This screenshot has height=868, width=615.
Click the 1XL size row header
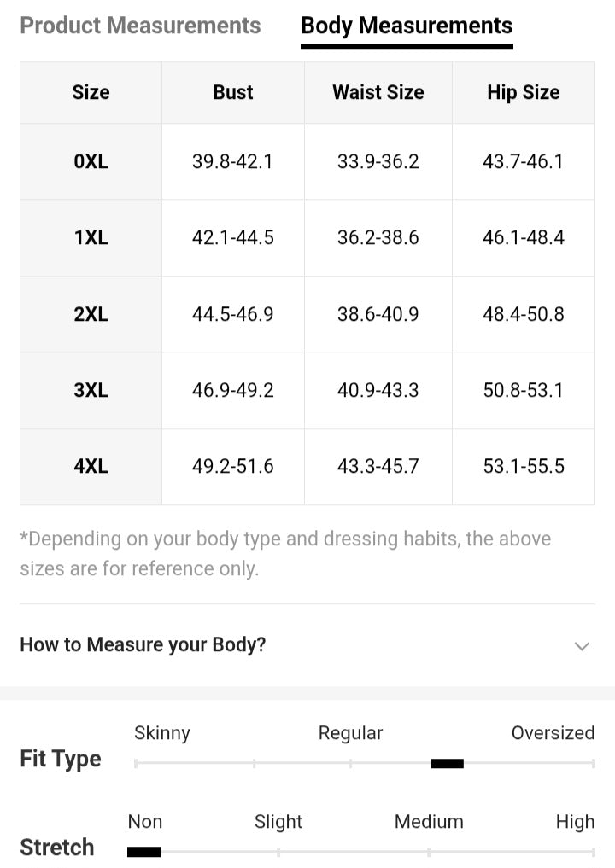(91, 237)
